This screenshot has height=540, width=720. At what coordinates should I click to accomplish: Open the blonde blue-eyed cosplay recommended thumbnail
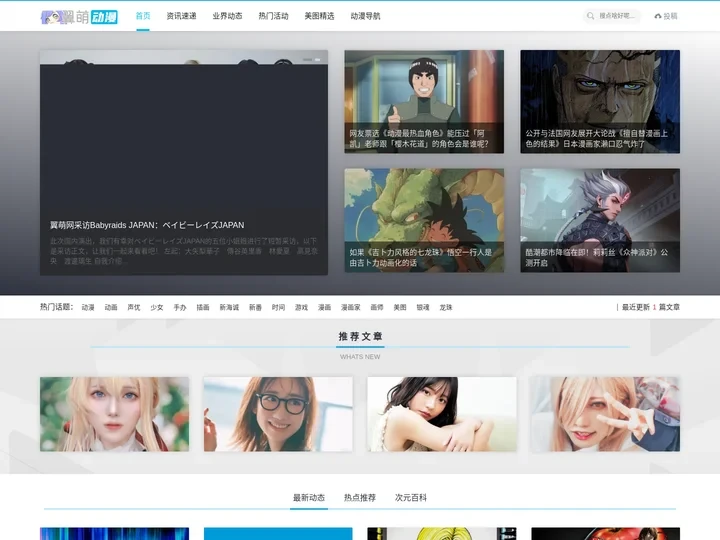[x=114, y=414]
